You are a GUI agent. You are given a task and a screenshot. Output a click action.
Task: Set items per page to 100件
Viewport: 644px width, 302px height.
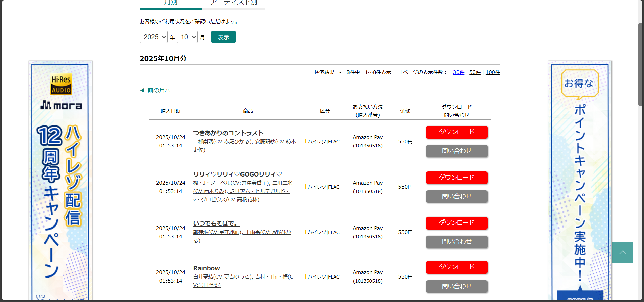[x=493, y=72]
